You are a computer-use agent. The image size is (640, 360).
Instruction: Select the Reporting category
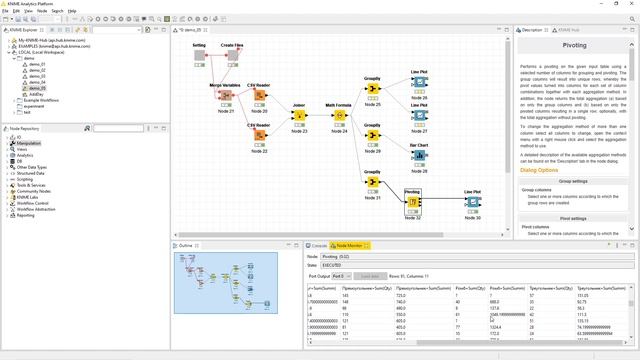25,216
